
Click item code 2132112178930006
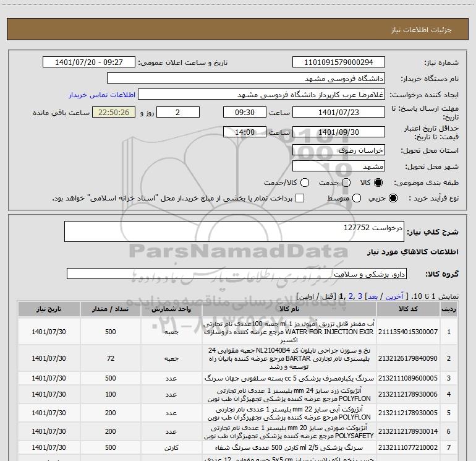(408, 394)
